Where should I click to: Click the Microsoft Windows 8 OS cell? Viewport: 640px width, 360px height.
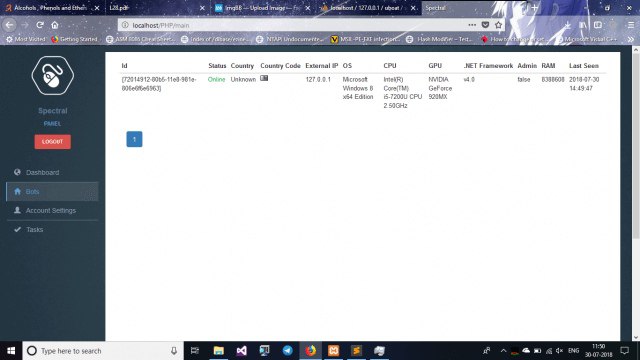(358, 88)
